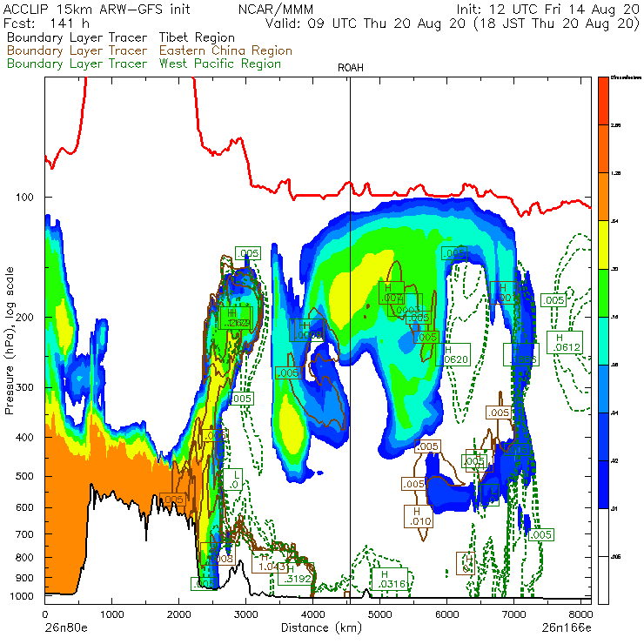Click the green 'West Pacific Region' legend entry
The width and height of the screenshot is (644, 644).
[219, 64]
